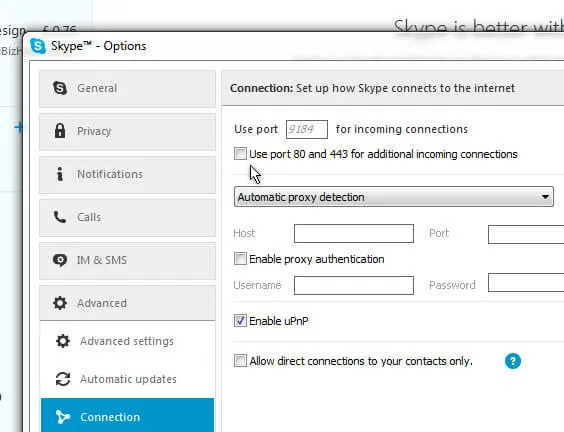
Task: Open the Calls options section
Action: pyautogui.click(x=127, y=218)
